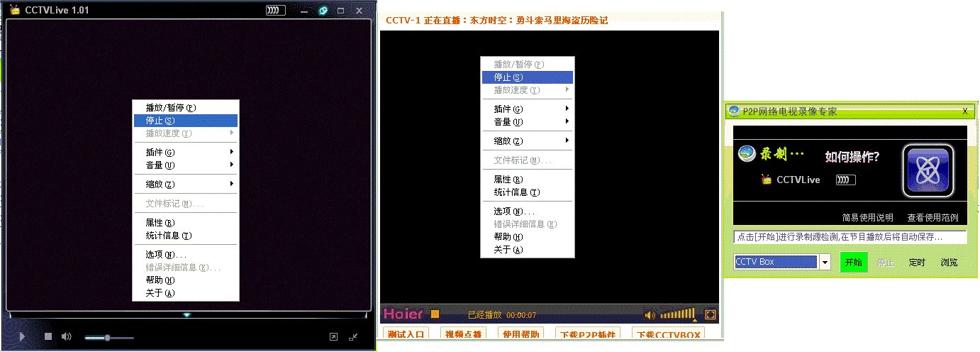Select 停止 in the CCTVLive context menu
This screenshot has width=980, height=352.
[186, 121]
